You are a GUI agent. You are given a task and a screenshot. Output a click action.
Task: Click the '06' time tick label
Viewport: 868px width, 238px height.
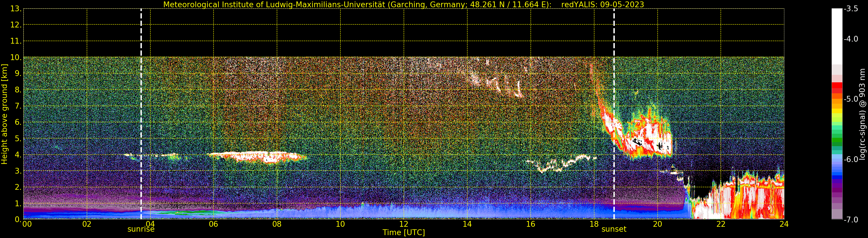214,224
